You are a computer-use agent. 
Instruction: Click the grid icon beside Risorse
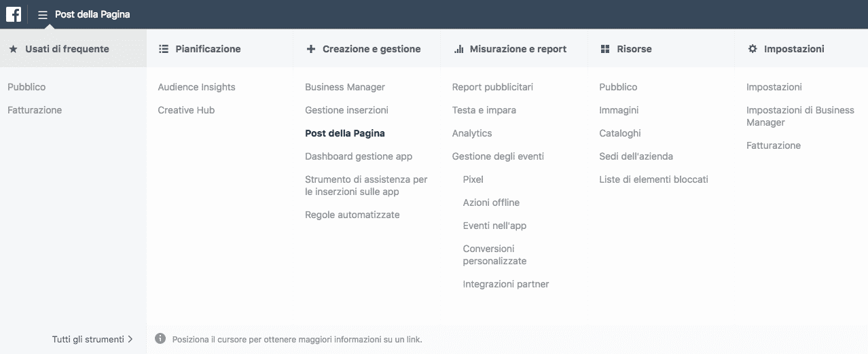point(605,49)
